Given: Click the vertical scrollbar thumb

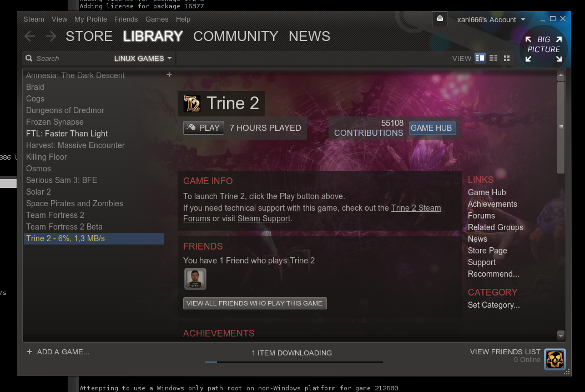Looking at the screenshot, I should click(561, 128).
